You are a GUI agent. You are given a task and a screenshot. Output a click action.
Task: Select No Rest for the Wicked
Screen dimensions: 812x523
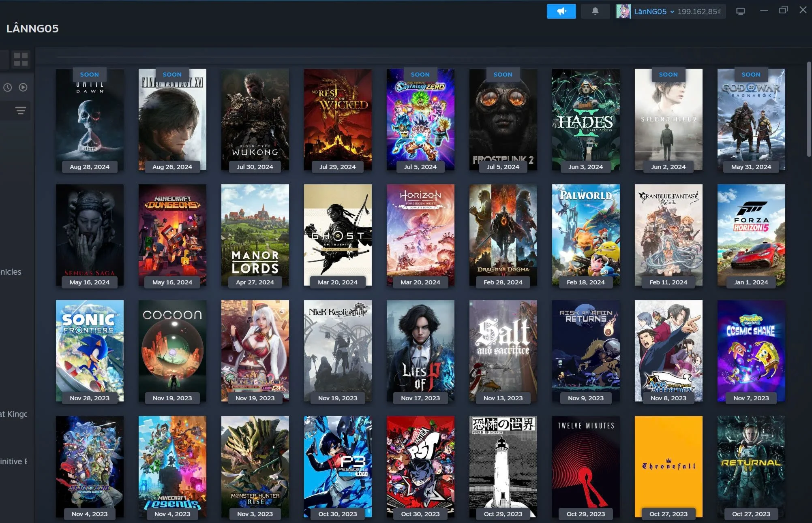tap(338, 120)
